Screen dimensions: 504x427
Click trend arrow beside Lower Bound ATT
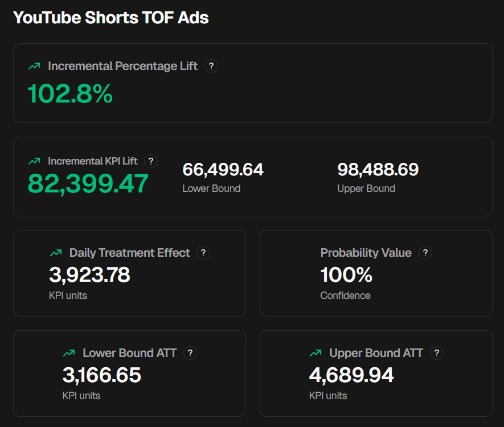tap(69, 353)
